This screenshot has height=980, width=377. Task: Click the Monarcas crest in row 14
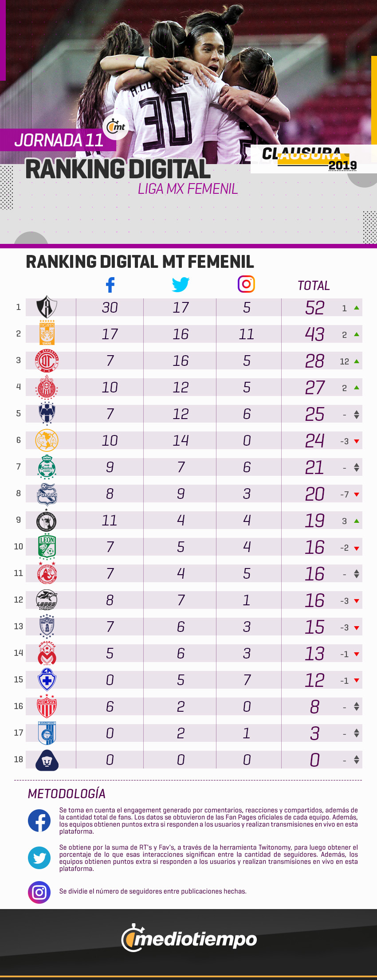(x=47, y=653)
